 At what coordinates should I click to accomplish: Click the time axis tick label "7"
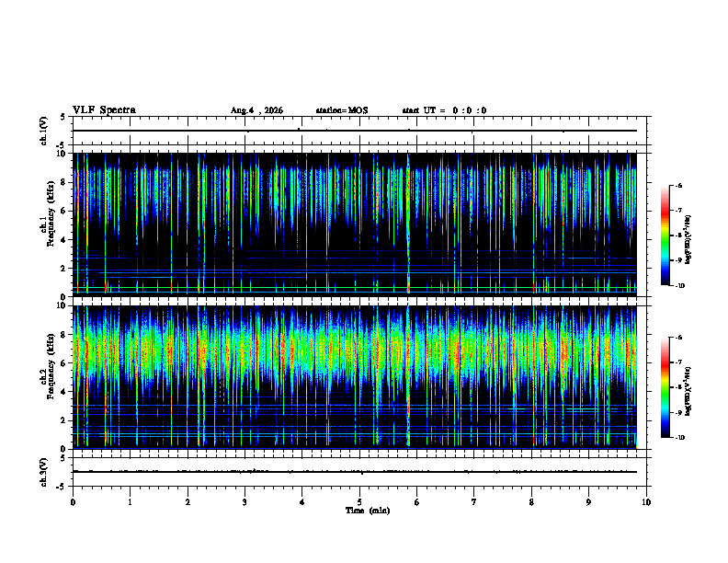(x=474, y=502)
